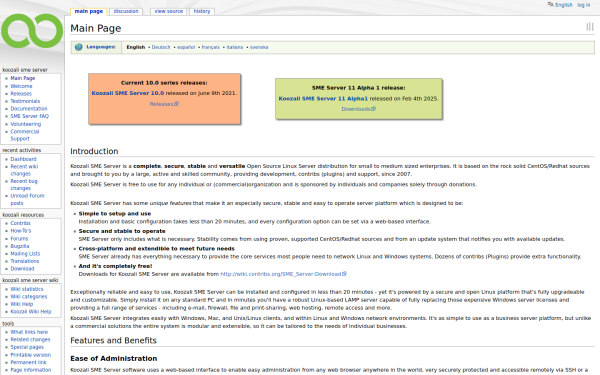Open Special pages tool

coord(27,347)
